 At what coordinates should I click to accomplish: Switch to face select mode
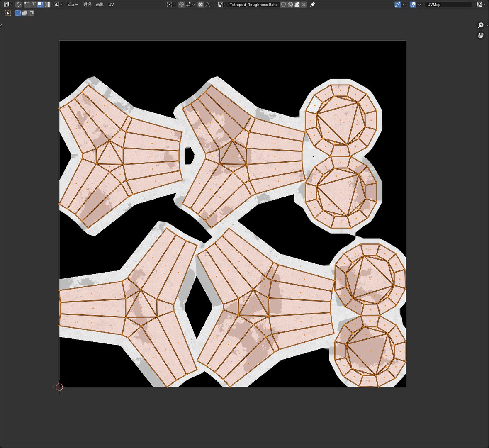[41, 5]
